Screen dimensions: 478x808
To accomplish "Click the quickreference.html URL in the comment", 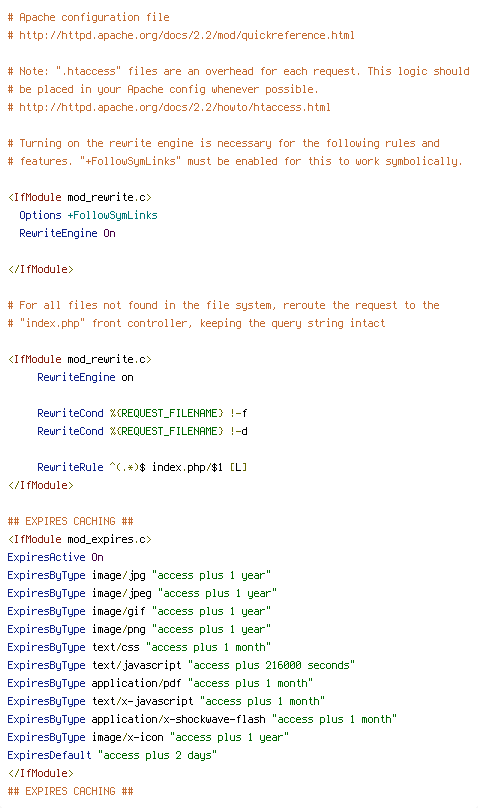I will coord(186,36).
